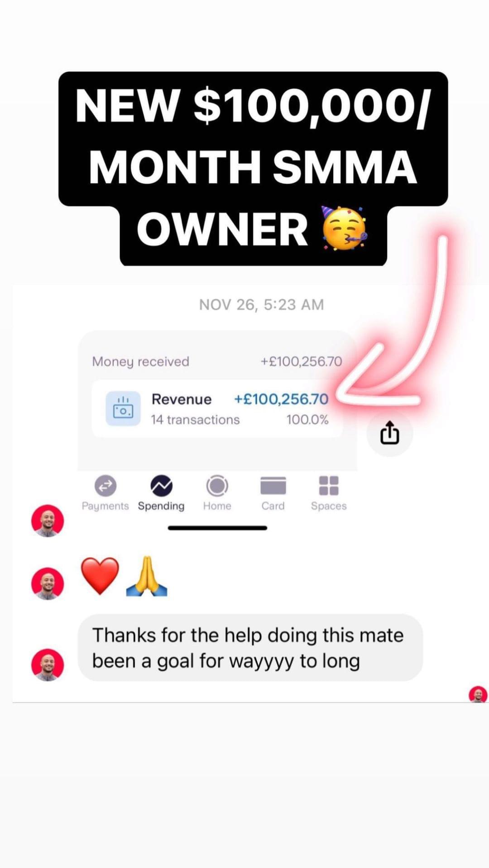Go to the Home tab icon
Screen dimensions: 489x868
pos(217,486)
